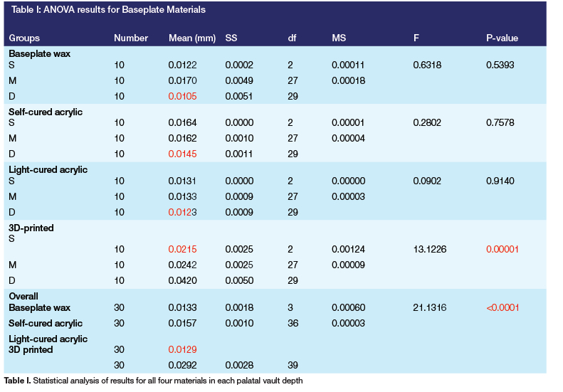Select the 'Groups' column header
The image size is (563, 392).
click(24, 38)
